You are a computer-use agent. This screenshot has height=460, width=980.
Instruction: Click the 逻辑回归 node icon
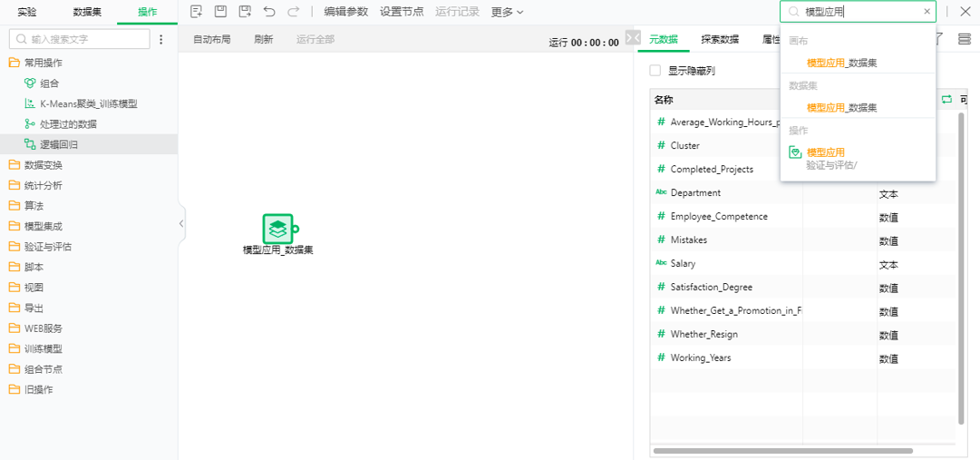29,144
